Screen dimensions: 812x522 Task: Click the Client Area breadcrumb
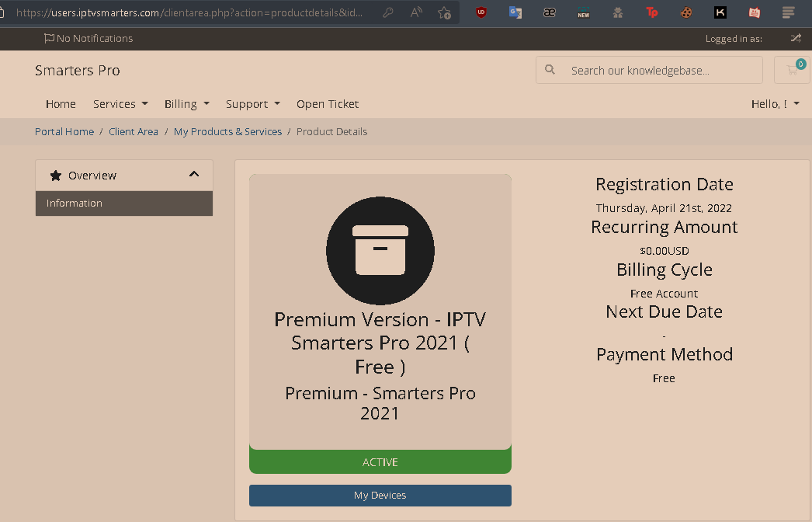133,132
